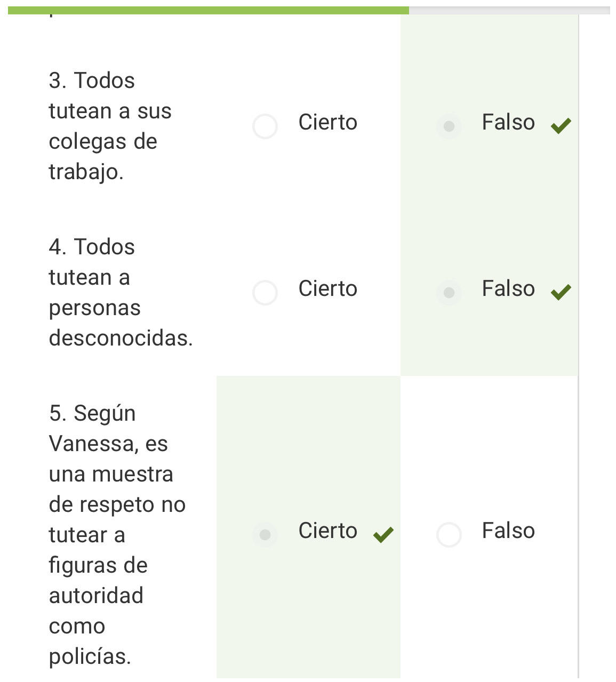Screen dimensions: 616x682
Task: Click green checkmark beside question 5 Cierto
Action: pos(383,534)
